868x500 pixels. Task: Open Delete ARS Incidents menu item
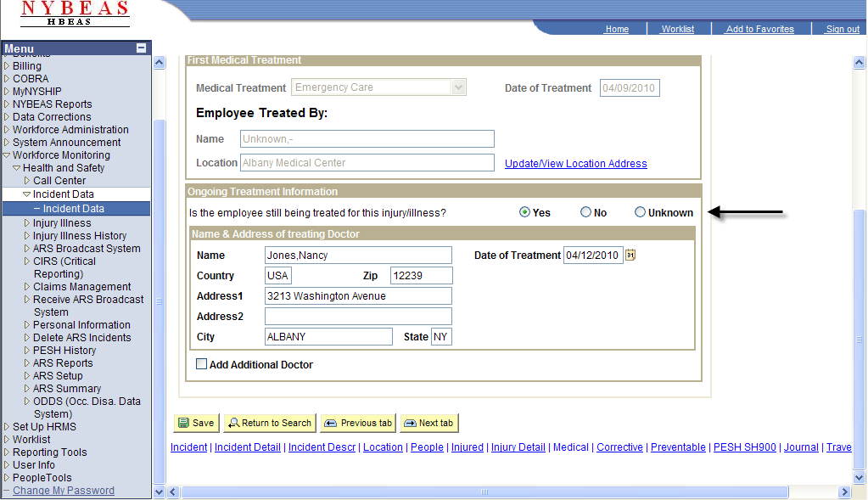[82, 337]
